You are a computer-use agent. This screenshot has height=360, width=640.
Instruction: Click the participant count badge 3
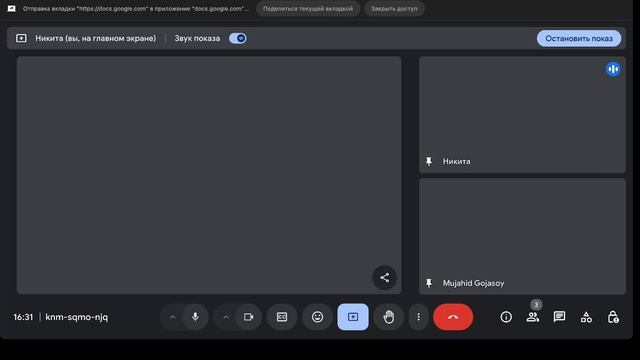536,304
